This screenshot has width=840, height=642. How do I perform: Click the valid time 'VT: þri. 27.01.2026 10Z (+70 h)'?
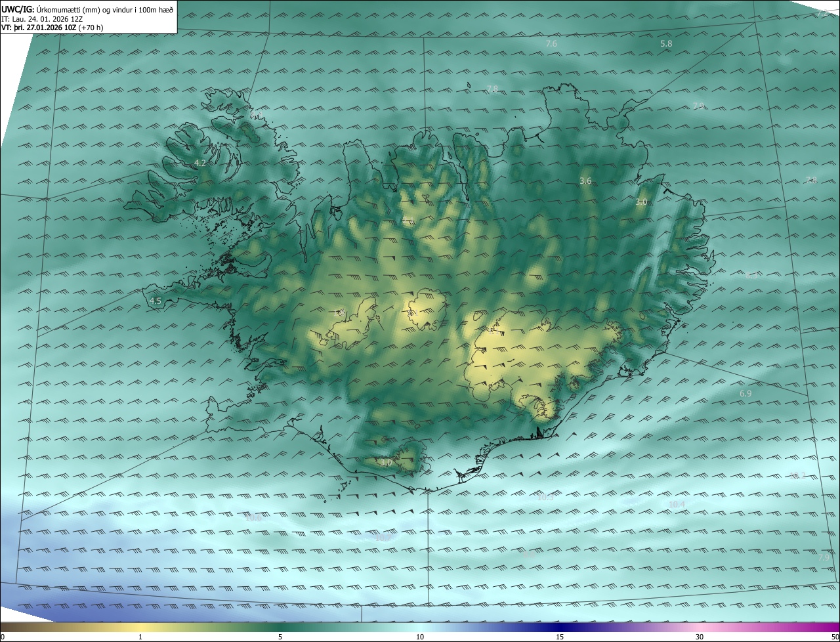coord(52,27)
